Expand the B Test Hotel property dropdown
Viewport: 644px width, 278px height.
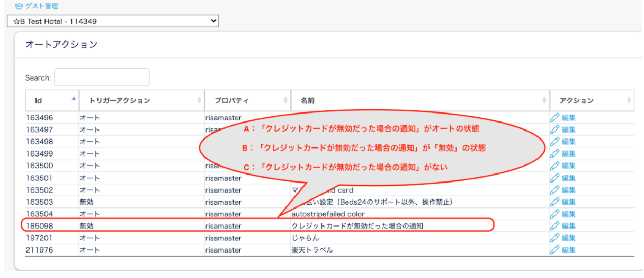pos(113,21)
